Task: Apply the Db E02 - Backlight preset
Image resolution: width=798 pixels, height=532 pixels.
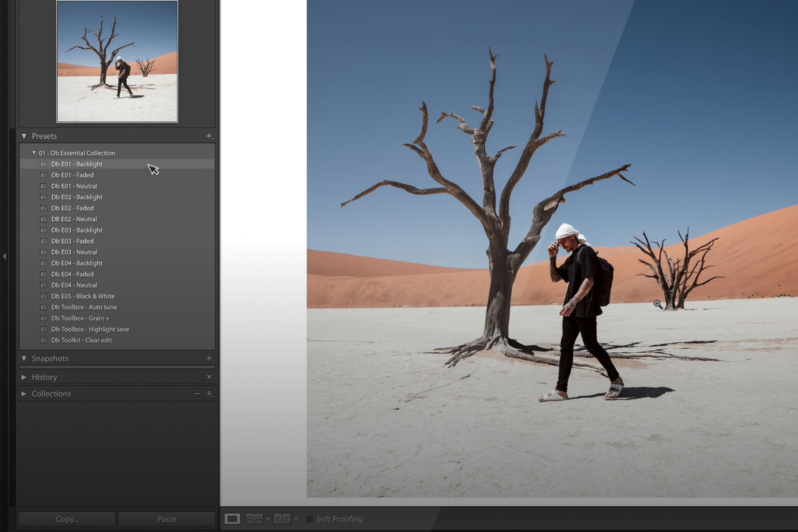Action: [117, 197]
